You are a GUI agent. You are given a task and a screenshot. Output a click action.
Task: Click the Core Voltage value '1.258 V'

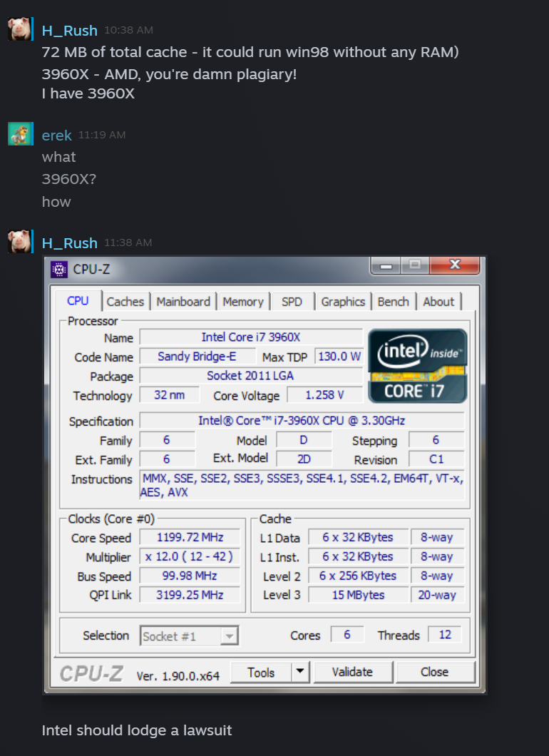pos(324,395)
